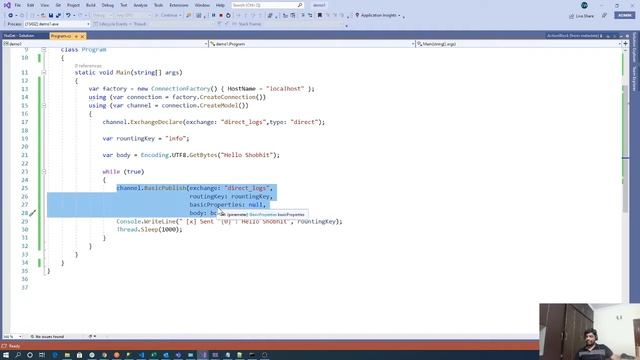Select the Program.cs editor tab
Screen dimensions: 640x360
pos(61,36)
